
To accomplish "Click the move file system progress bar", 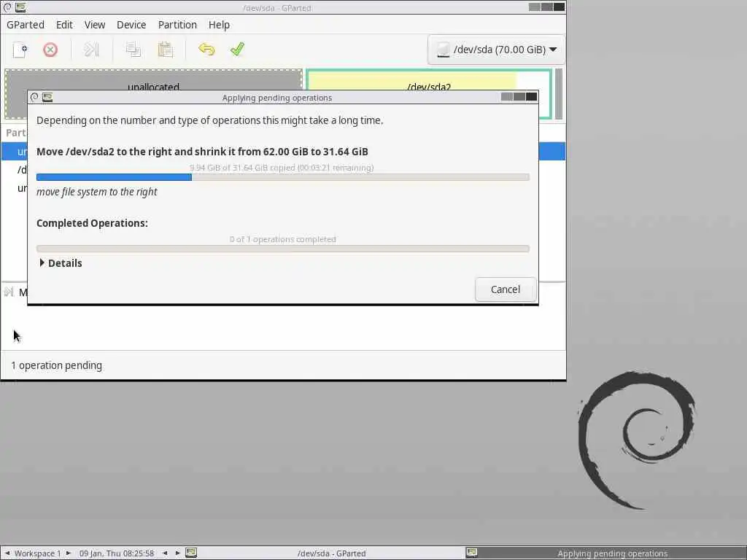I will (x=283, y=177).
